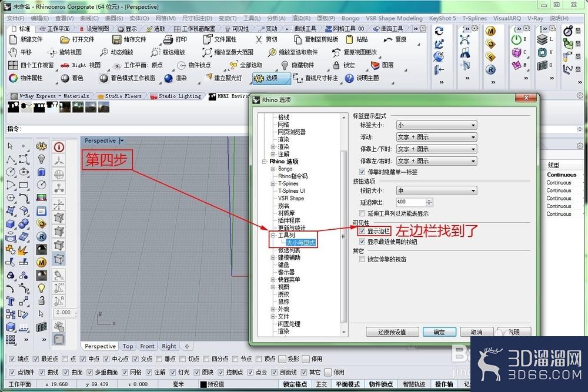Select the 剪切 cut tool
The image size is (588, 392).
click(259, 39)
